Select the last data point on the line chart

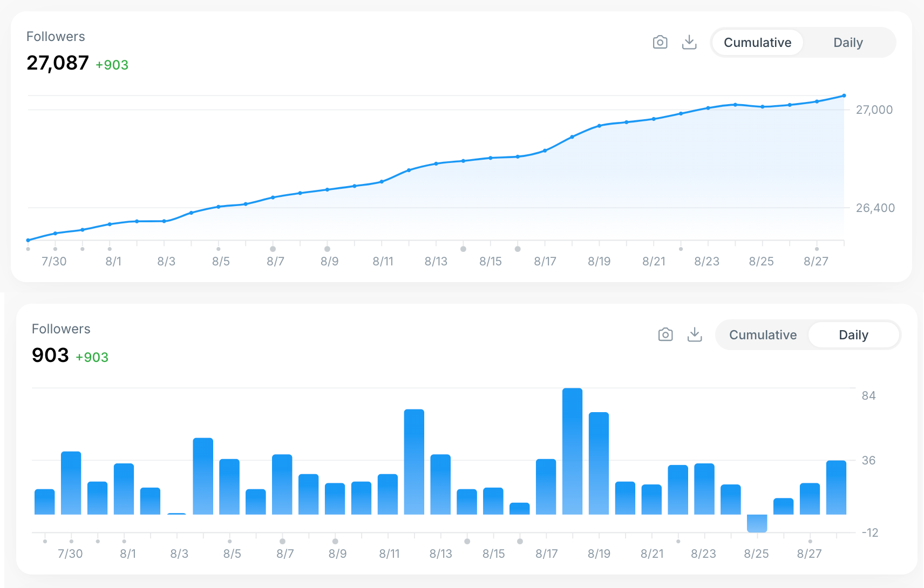(844, 95)
